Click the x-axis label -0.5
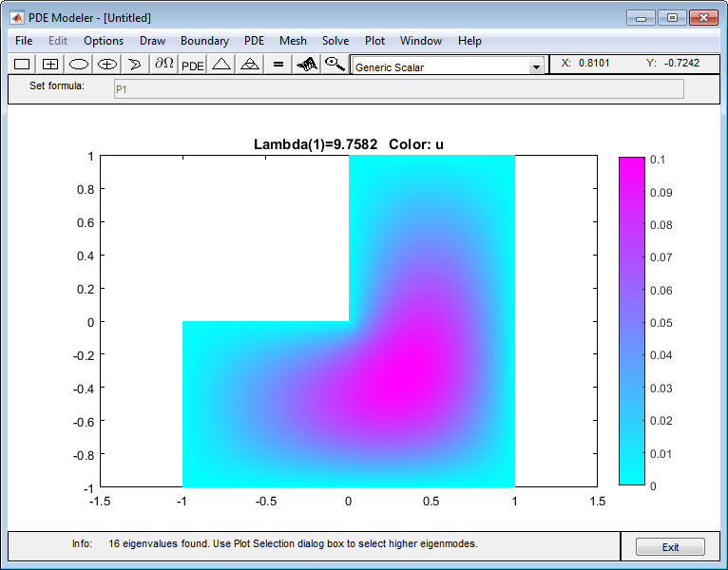This screenshot has width=728, height=570. 265,502
